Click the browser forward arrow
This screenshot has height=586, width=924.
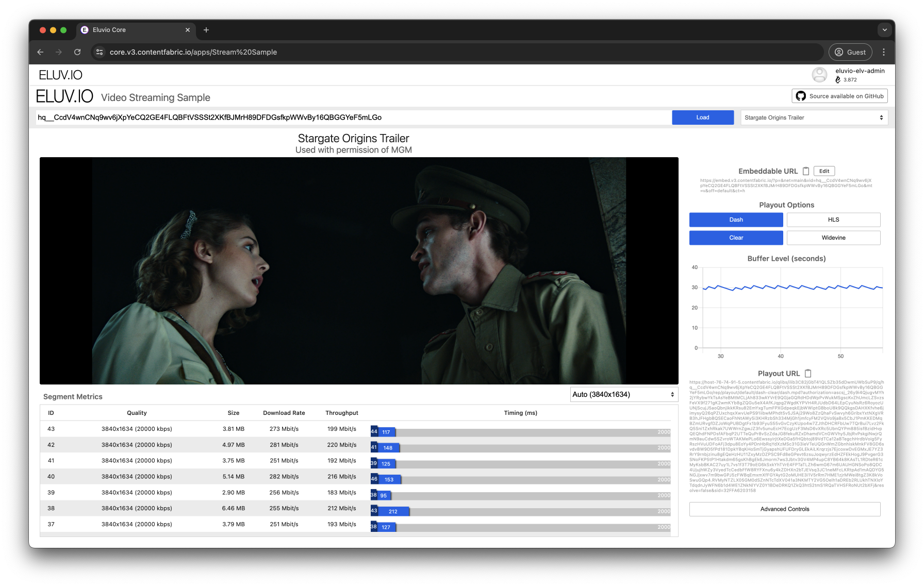[59, 52]
